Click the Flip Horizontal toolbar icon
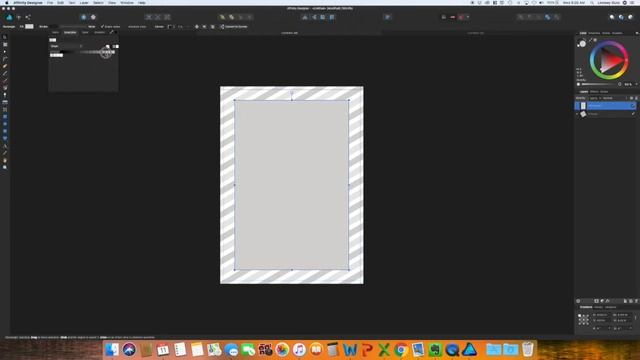This screenshot has height=360, width=640. pos(304,17)
